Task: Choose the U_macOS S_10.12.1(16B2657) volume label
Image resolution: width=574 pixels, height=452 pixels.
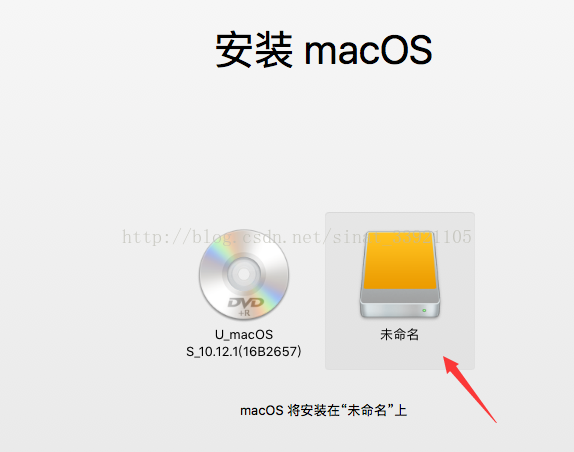Action: pyautogui.click(x=244, y=343)
